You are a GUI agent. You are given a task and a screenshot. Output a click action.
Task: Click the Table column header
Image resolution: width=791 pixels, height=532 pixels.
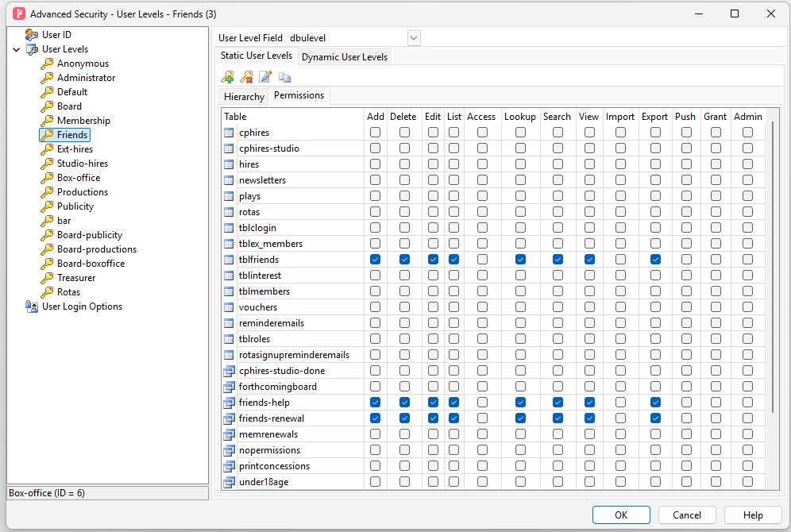pos(292,117)
